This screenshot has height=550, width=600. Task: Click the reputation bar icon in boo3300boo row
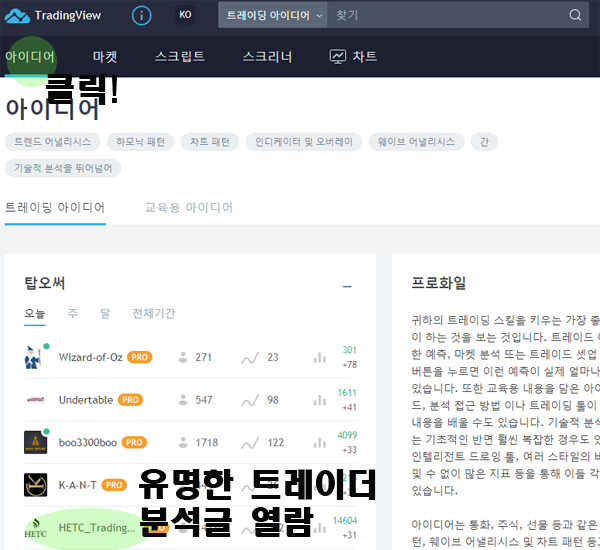click(320, 443)
